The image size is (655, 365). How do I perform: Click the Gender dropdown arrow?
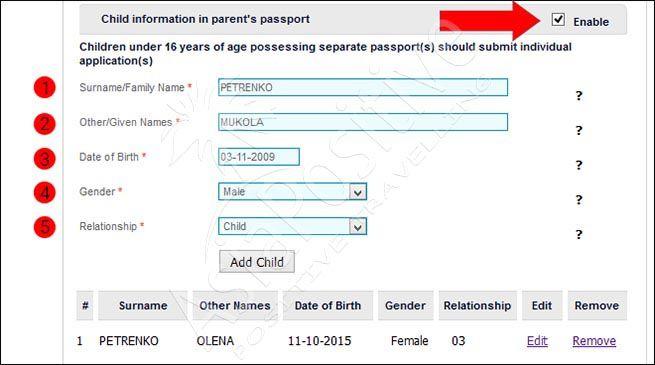[358, 192]
